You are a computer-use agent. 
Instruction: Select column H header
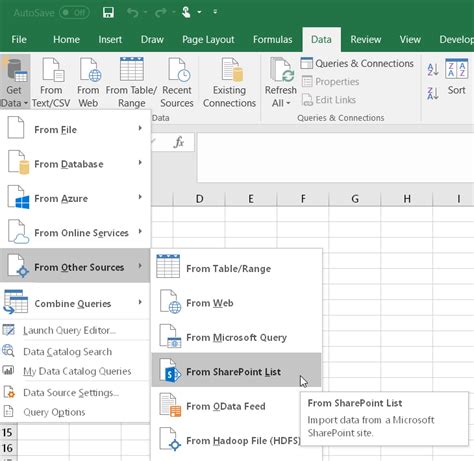(407, 199)
